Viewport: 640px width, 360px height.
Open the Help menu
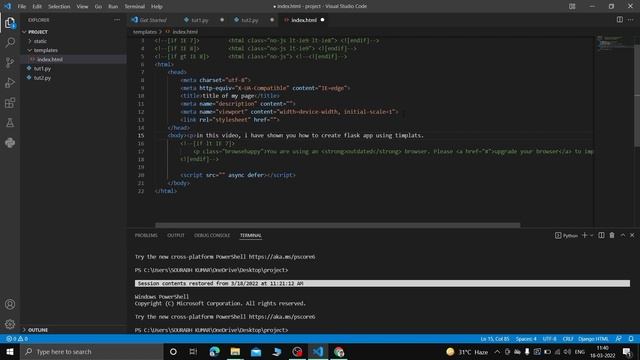[x=157, y=7]
